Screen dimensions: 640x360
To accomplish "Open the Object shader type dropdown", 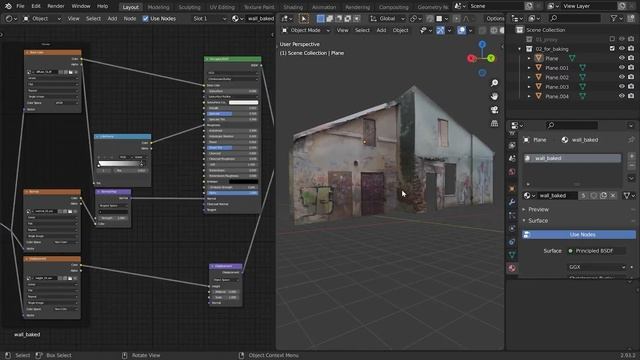I will tap(41, 19).
